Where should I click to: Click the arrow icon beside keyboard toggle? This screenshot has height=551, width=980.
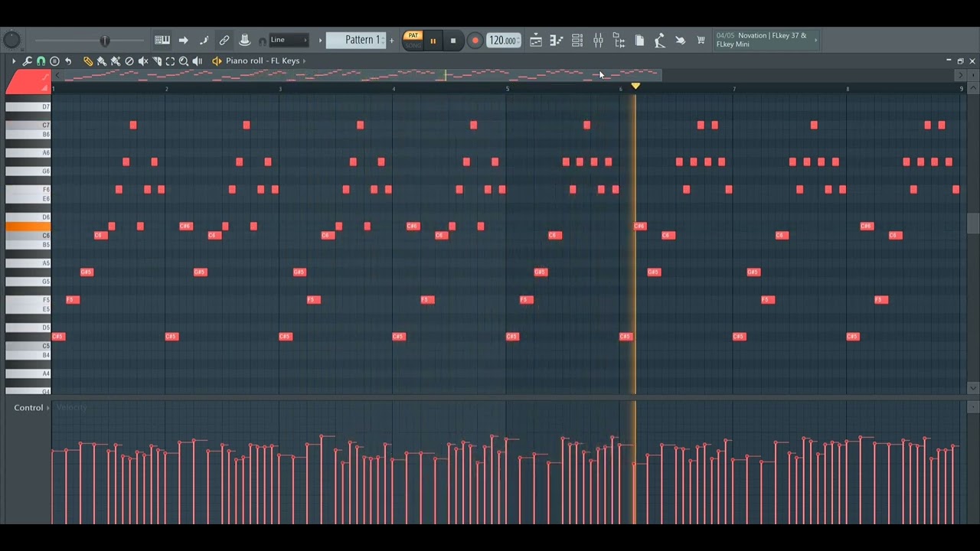184,40
